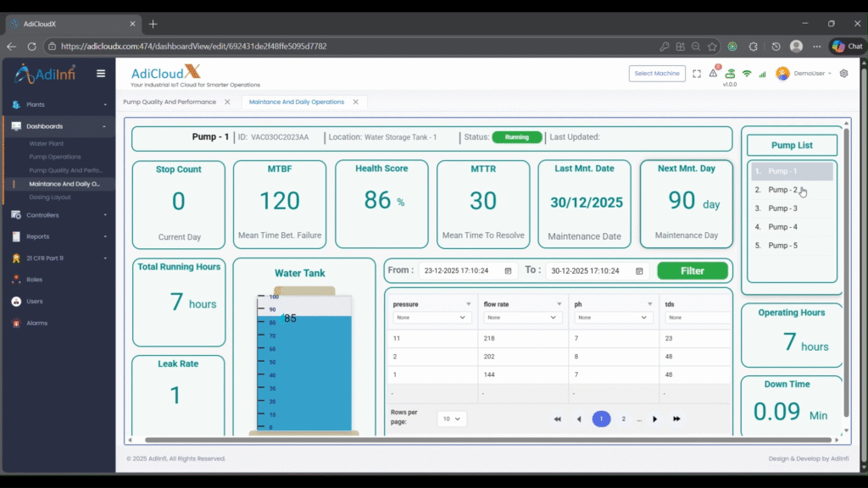Open the settings gear in the top bar
The width and height of the screenshot is (868, 488).
point(843,74)
